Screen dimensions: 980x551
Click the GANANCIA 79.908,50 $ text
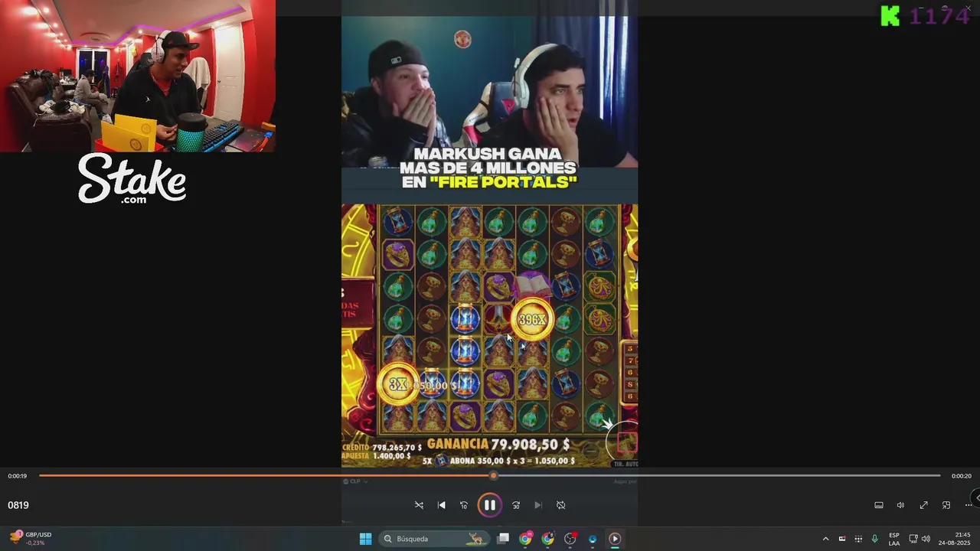coord(498,444)
